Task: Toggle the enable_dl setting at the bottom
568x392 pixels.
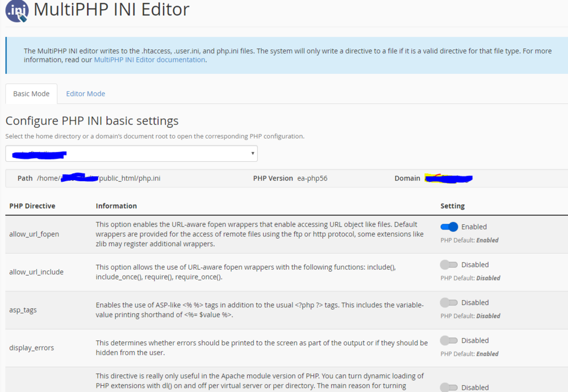Action: coord(449,387)
